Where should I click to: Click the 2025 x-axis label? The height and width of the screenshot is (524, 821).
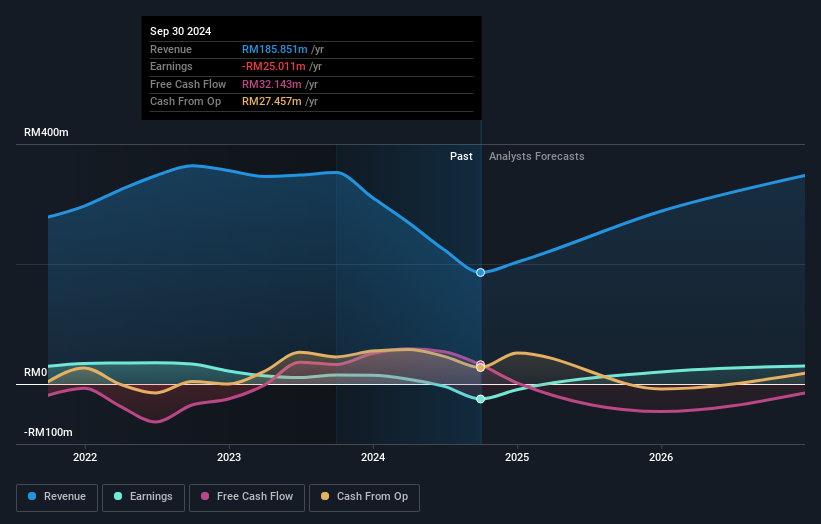[x=517, y=457]
